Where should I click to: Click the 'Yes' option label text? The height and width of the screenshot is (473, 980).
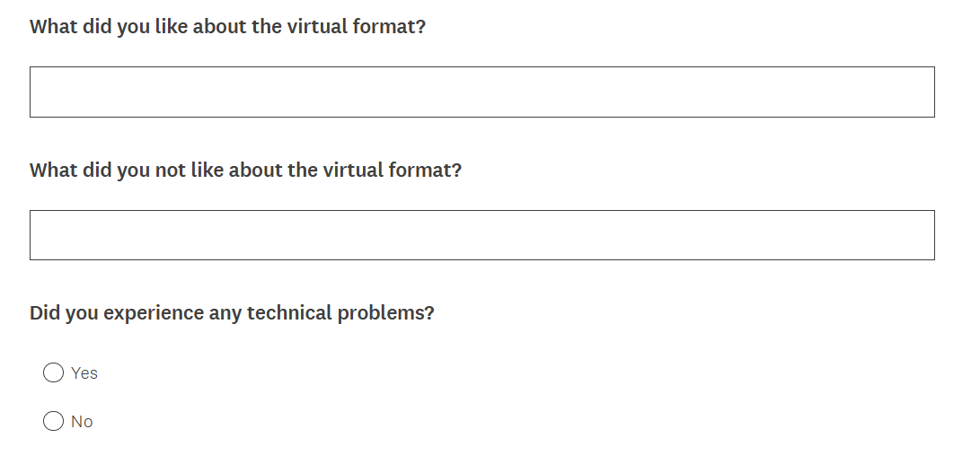point(84,373)
